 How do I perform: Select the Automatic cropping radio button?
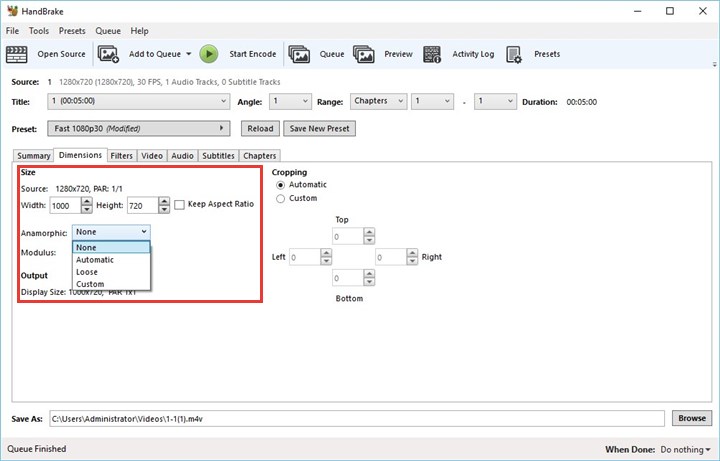[x=280, y=185]
